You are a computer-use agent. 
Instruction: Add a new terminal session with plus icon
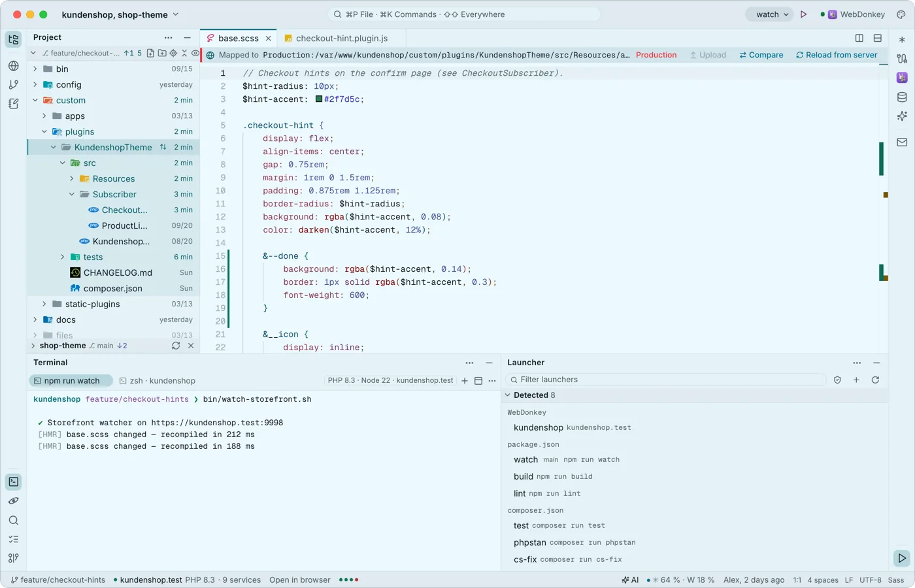(465, 380)
